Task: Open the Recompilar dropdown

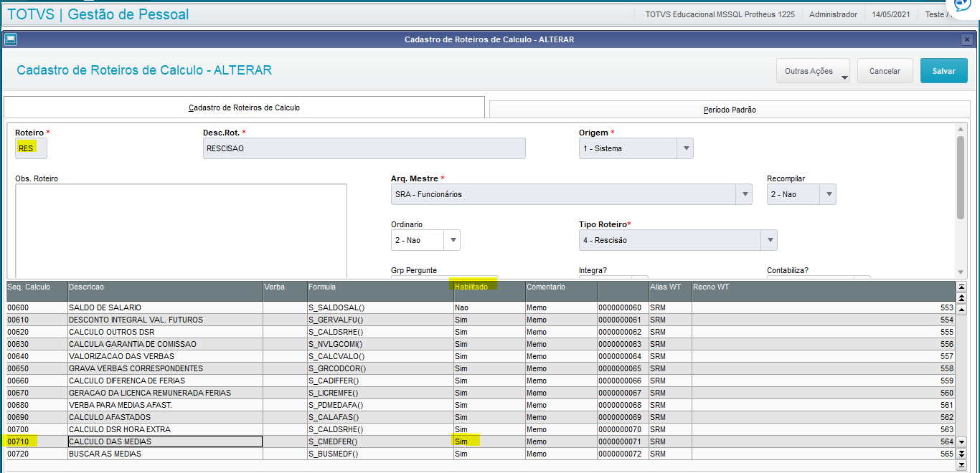Action: pyautogui.click(x=829, y=194)
